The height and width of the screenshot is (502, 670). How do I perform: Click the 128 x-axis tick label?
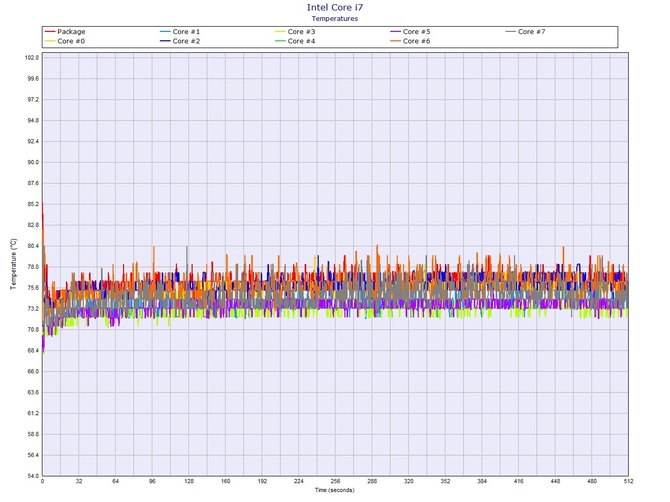[189, 481]
